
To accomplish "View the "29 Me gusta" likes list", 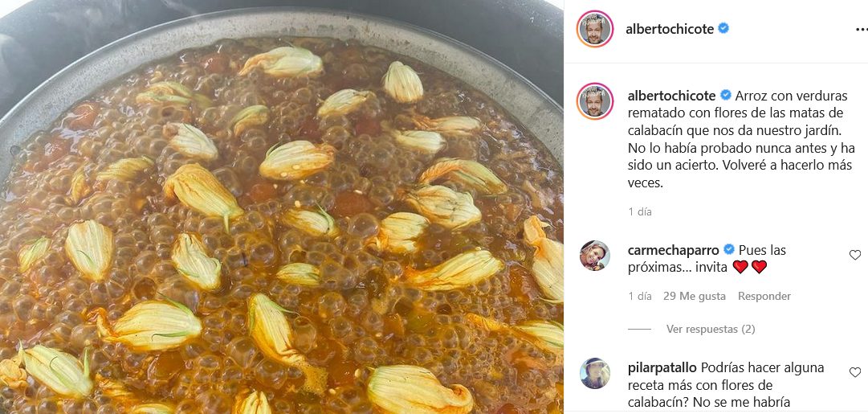I will click(x=694, y=296).
